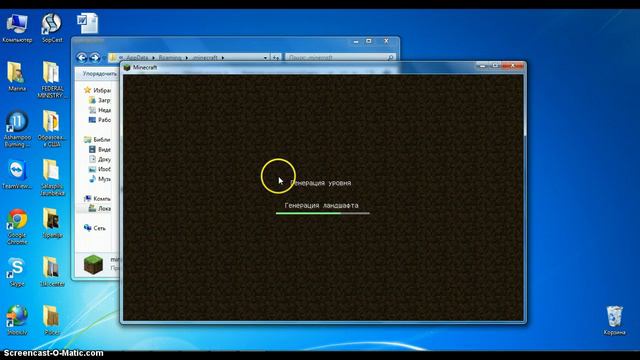The width and height of the screenshot is (640, 360).
Task: Go forward in the Explorer window
Action: (95, 58)
